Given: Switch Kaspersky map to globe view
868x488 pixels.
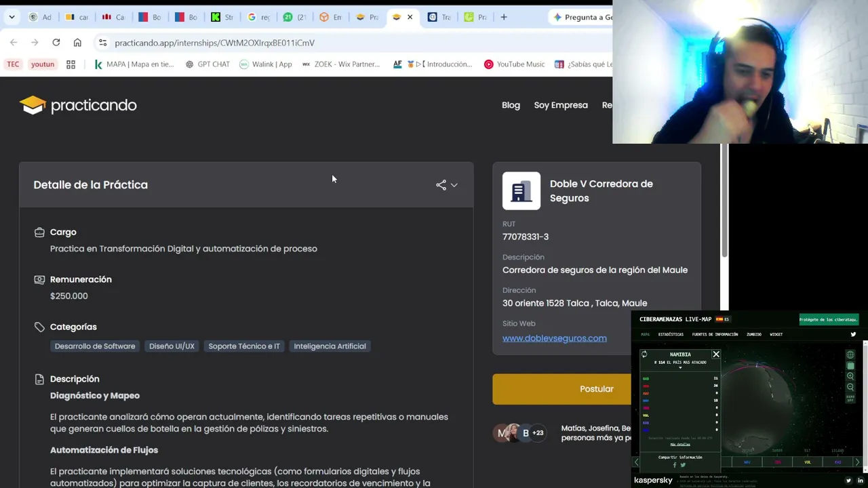Looking at the screenshot, I should click(x=850, y=354).
